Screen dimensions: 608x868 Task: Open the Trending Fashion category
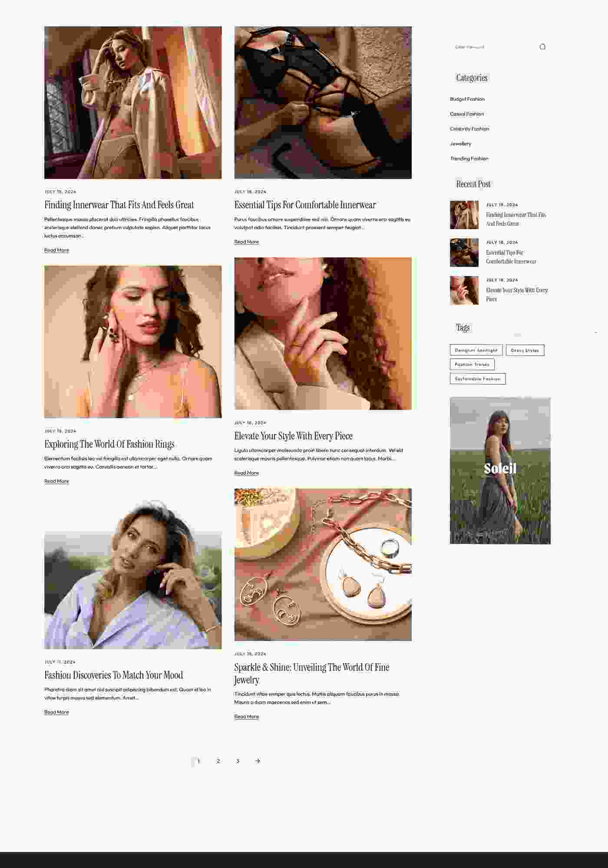coord(469,158)
